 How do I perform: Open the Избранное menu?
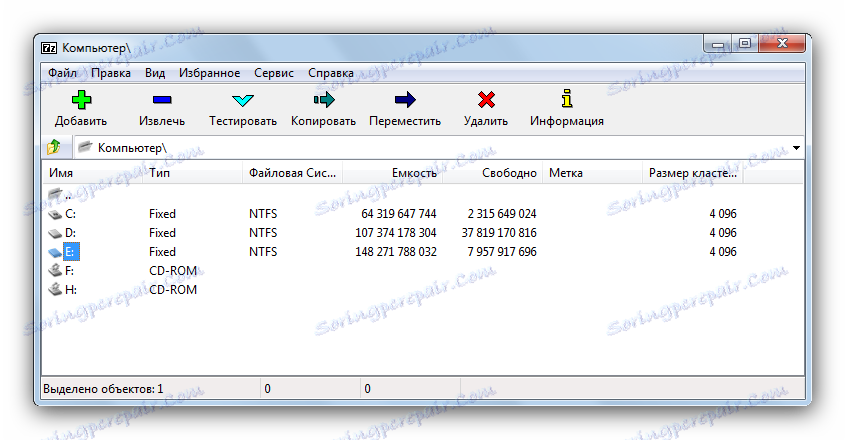[x=209, y=73]
